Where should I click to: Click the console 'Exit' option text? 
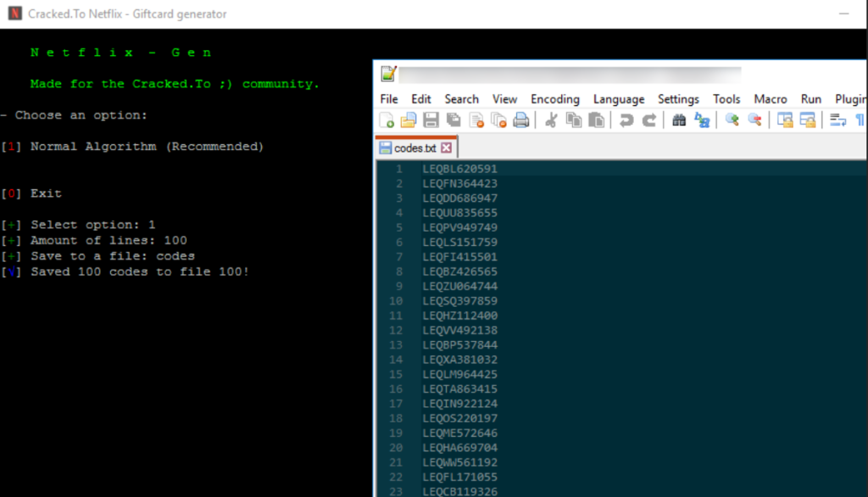click(x=46, y=193)
